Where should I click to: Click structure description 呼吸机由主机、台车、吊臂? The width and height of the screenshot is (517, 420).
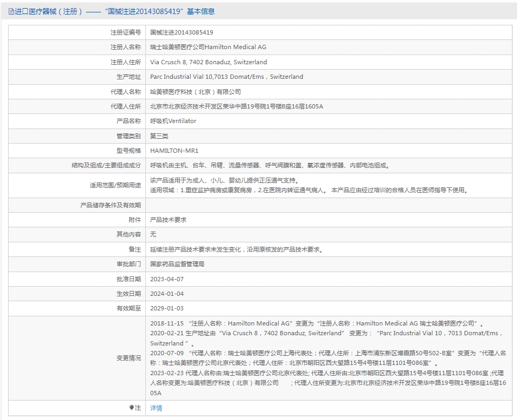(x=270, y=165)
